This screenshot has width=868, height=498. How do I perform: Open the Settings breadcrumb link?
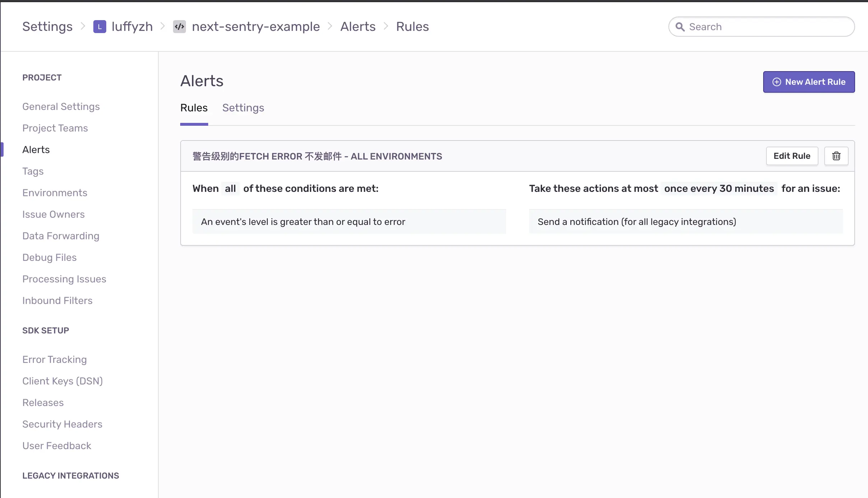(47, 27)
